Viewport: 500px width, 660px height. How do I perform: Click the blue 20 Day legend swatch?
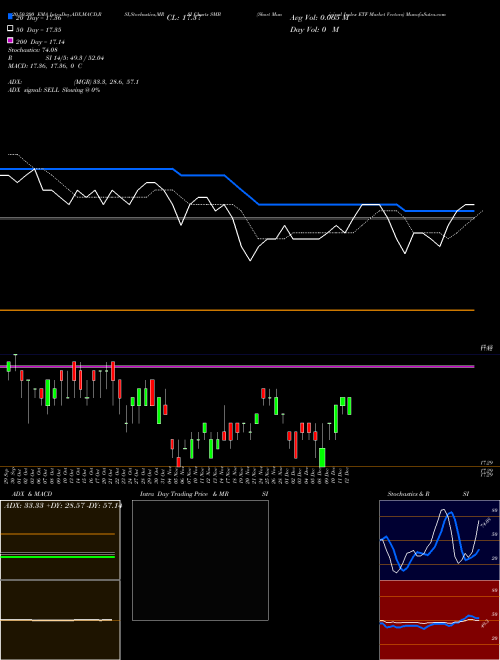pyautogui.click(x=10, y=17)
